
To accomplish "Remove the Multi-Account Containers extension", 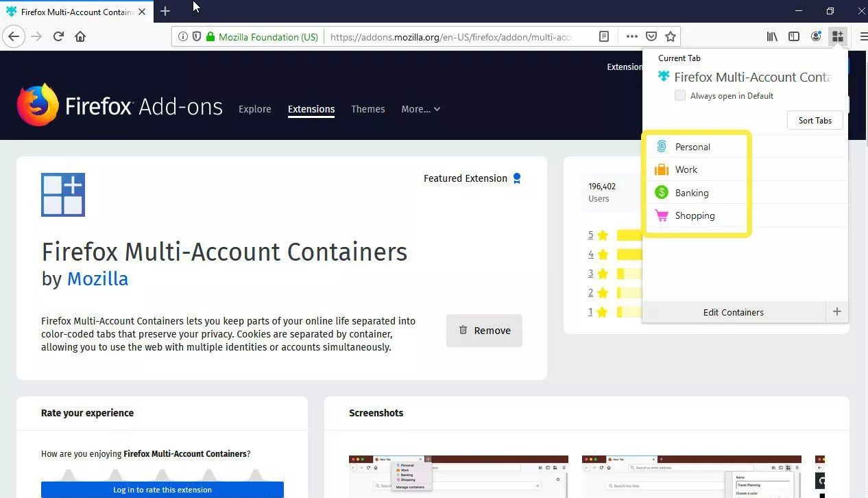I will pos(484,331).
